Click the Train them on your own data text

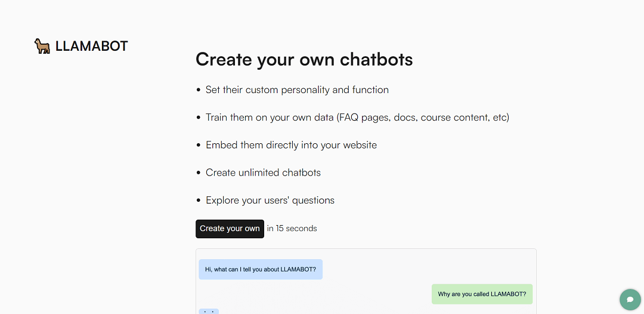pos(357,118)
